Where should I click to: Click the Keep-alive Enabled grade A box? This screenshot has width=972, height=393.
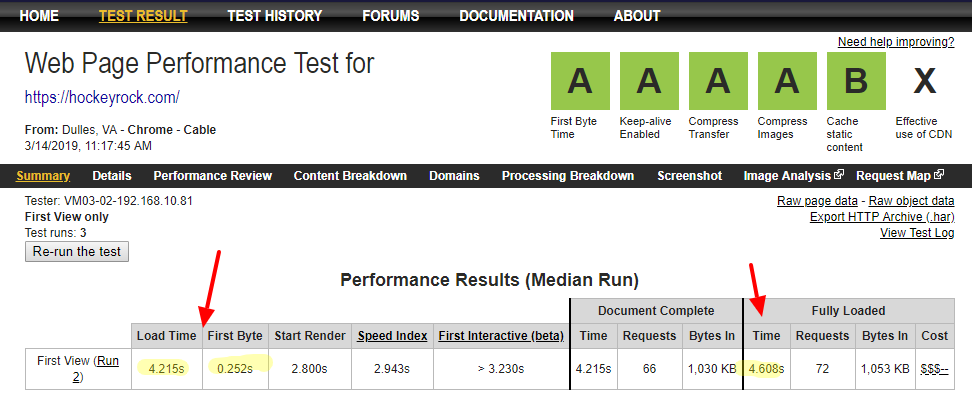[649, 81]
